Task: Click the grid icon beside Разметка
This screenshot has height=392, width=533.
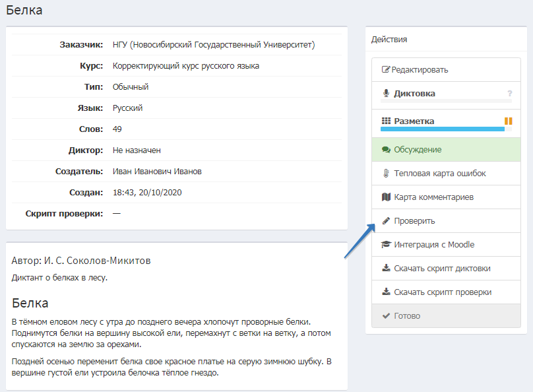Action: pyautogui.click(x=386, y=121)
